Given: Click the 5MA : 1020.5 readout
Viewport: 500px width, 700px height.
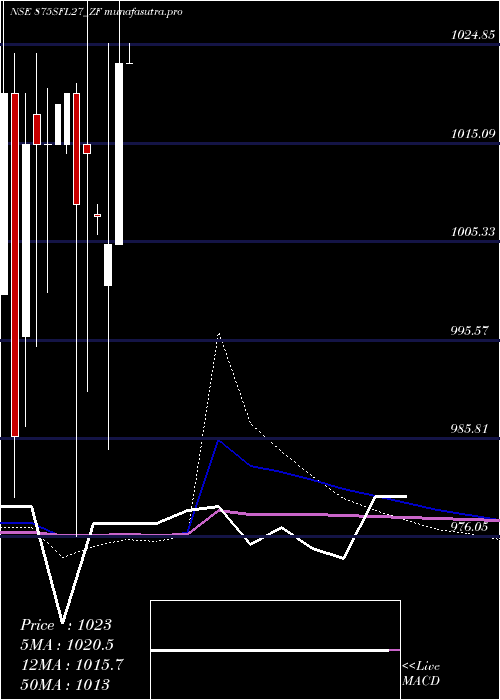Looking at the screenshot, I should point(67,645).
